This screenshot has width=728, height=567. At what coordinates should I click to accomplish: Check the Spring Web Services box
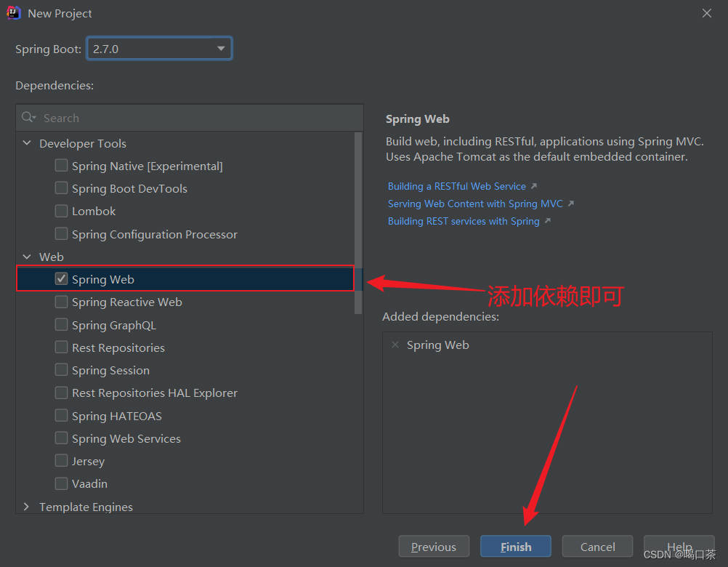pos(61,438)
